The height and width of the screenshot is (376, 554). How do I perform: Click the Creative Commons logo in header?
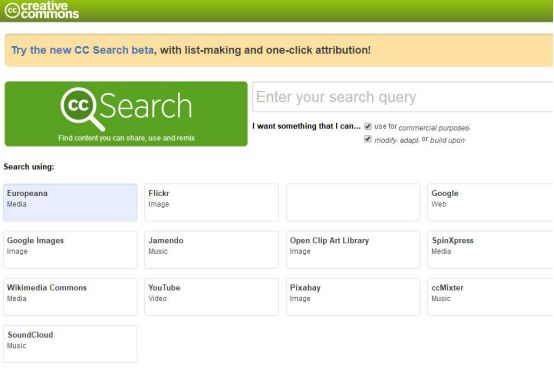(x=42, y=10)
